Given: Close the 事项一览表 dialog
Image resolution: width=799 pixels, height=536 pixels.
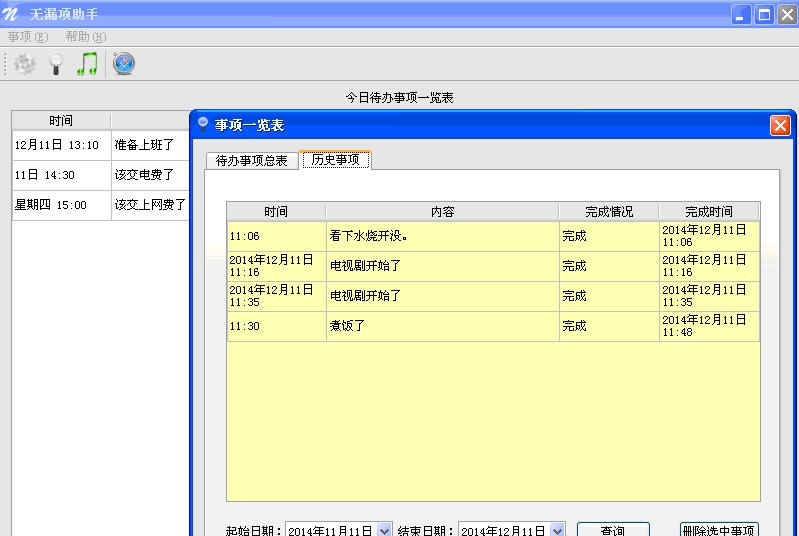Looking at the screenshot, I should 780,125.
